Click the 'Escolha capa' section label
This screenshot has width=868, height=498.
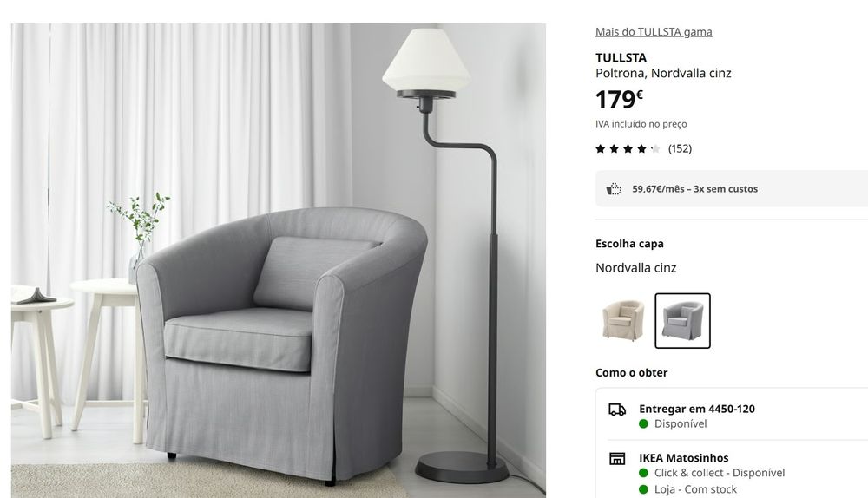tap(629, 244)
